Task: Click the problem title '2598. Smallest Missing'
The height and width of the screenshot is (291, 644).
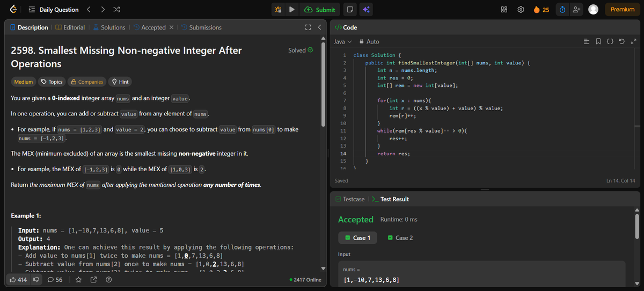Action: coord(126,57)
